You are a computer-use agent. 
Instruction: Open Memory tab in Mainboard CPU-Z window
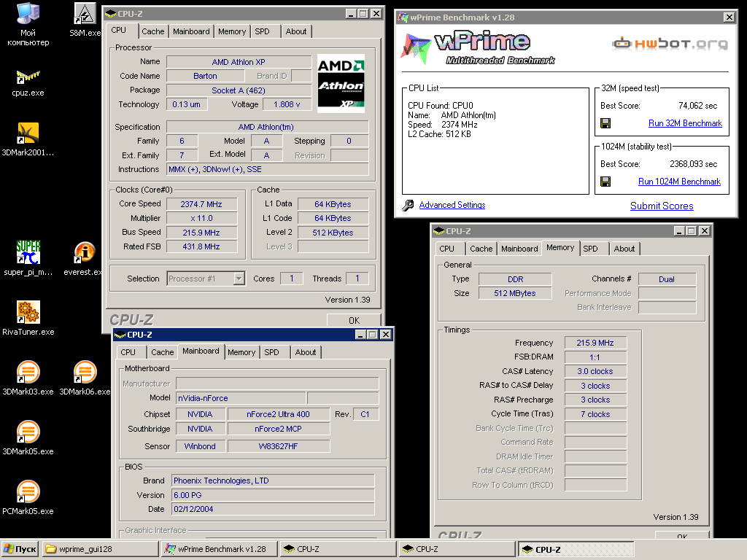(x=241, y=352)
